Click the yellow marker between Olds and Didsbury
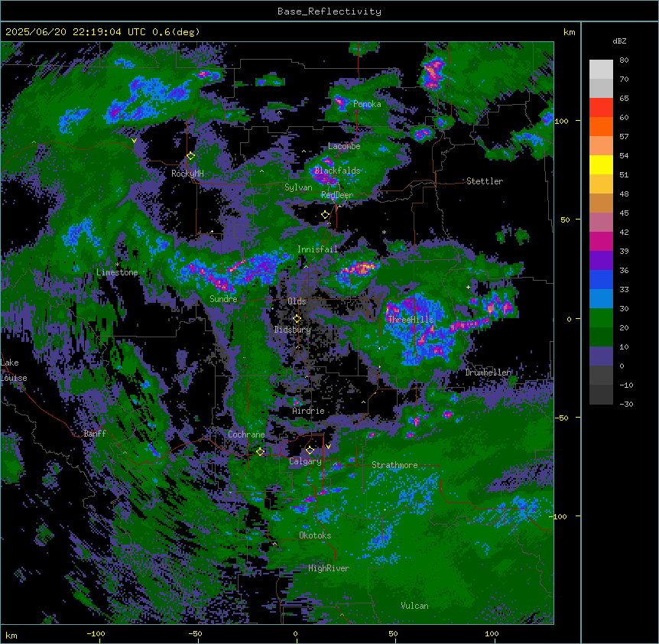The height and width of the screenshot is (644, 659). click(x=297, y=318)
